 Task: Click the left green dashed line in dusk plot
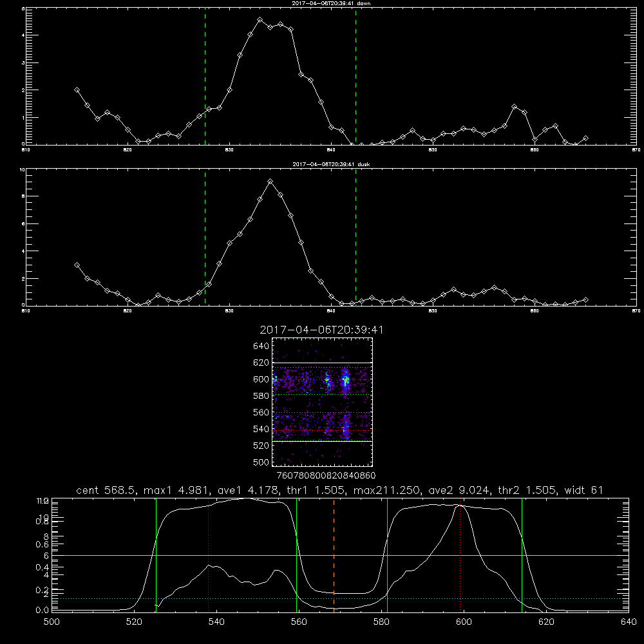(x=205, y=238)
